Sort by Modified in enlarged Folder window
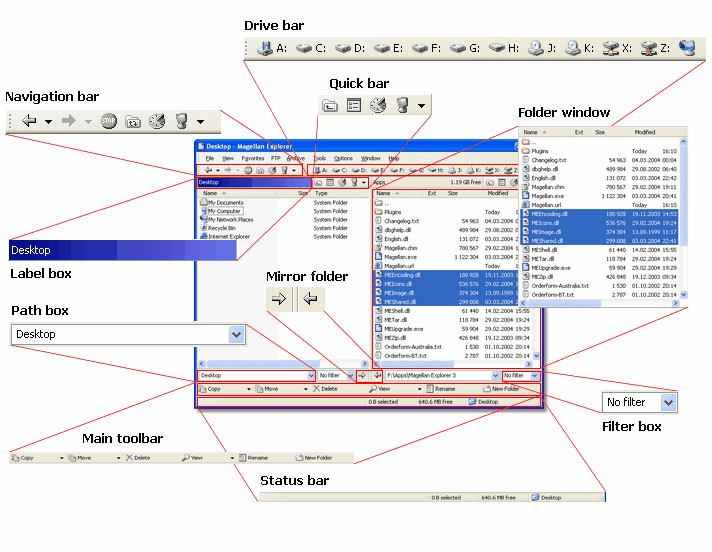The width and height of the screenshot is (712, 552). click(645, 132)
